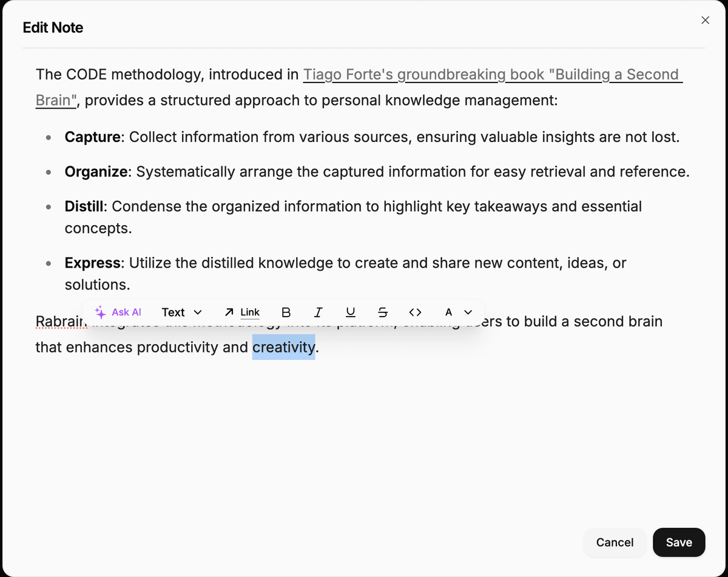Viewport: 728px width, 577px height.
Task: Toggle strikethrough formatting
Action: point(383,312)
